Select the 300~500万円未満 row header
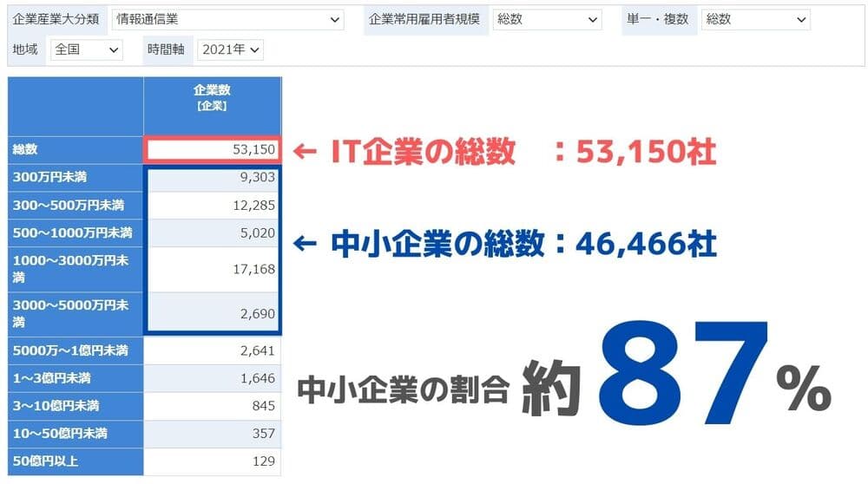Viewport: 868px width, 484px height. 76,206
